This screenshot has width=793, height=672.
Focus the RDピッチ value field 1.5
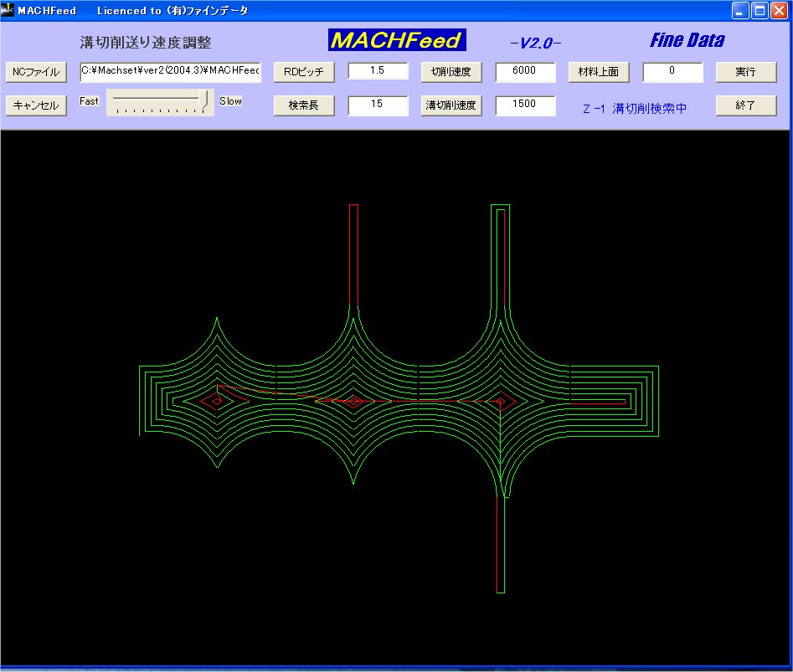pyautogui.click(x=378, y=71)
